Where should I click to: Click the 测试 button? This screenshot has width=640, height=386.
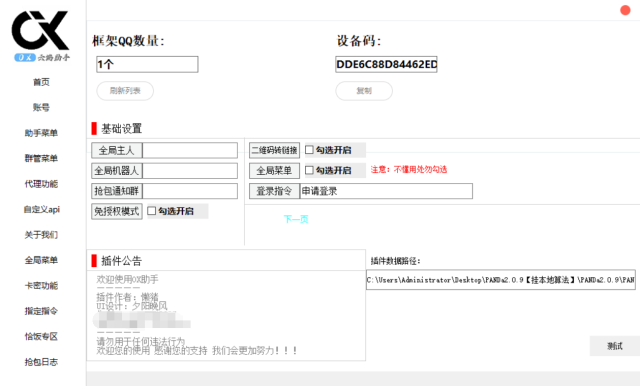(x=615, y=346)
